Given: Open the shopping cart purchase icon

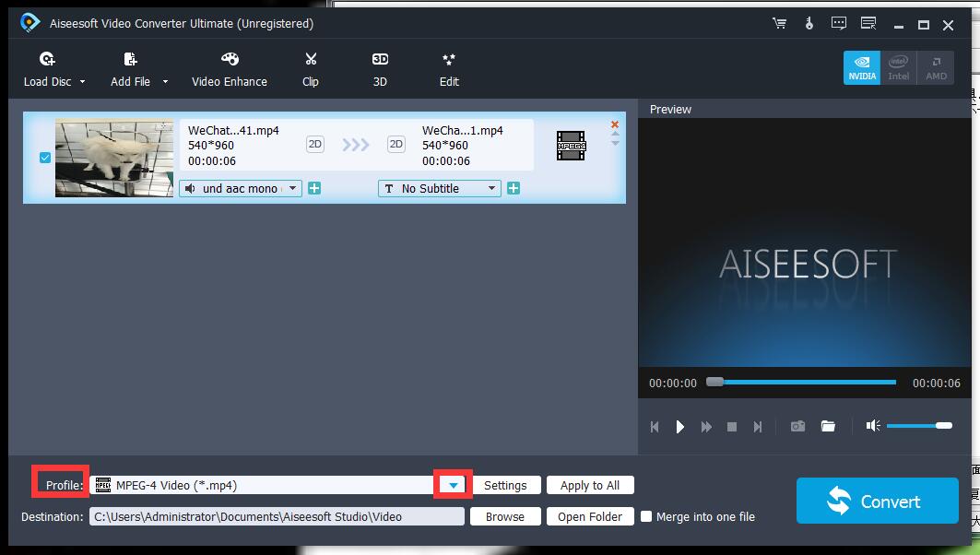Looking at the screenshot, I should (779, 24).
